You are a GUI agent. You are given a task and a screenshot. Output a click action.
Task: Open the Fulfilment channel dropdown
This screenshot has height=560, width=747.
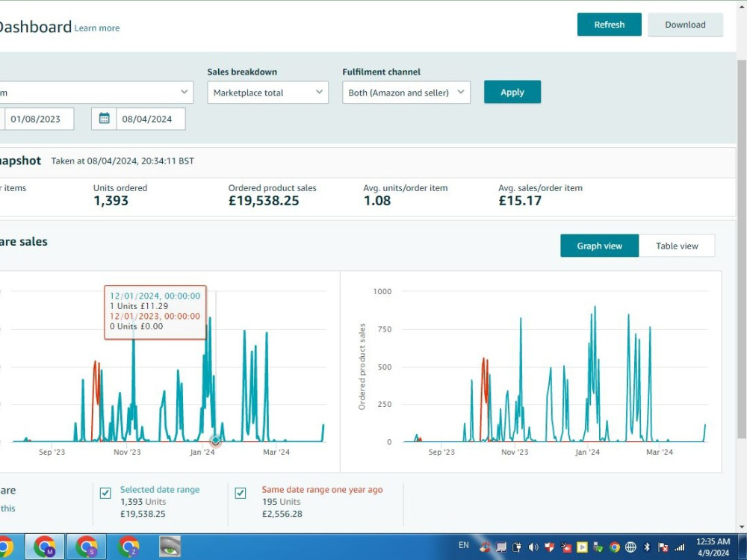[406, 93]
